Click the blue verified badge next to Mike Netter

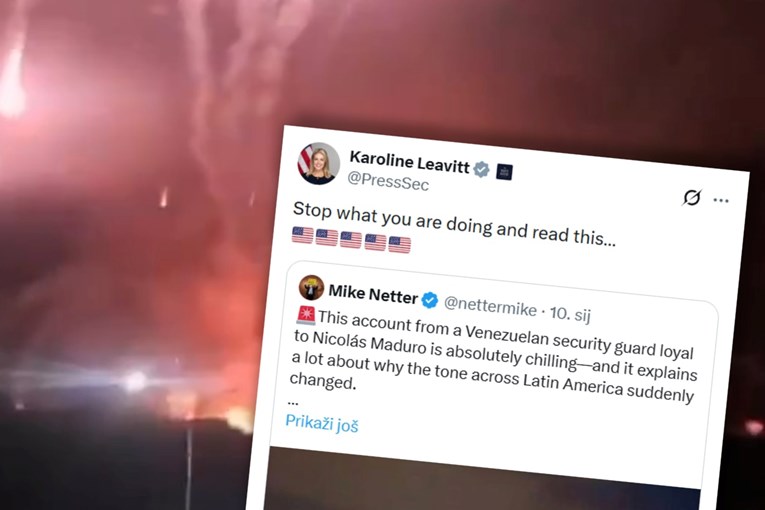click(x=430, y=300)
